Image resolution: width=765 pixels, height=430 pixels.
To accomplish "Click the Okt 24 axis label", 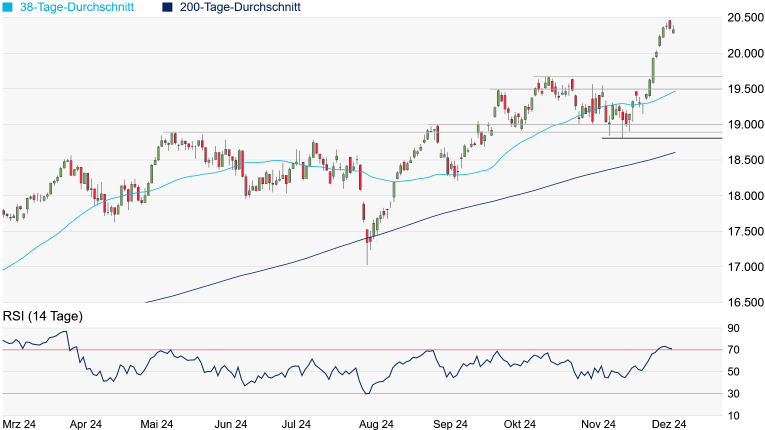I will [521, 424].
